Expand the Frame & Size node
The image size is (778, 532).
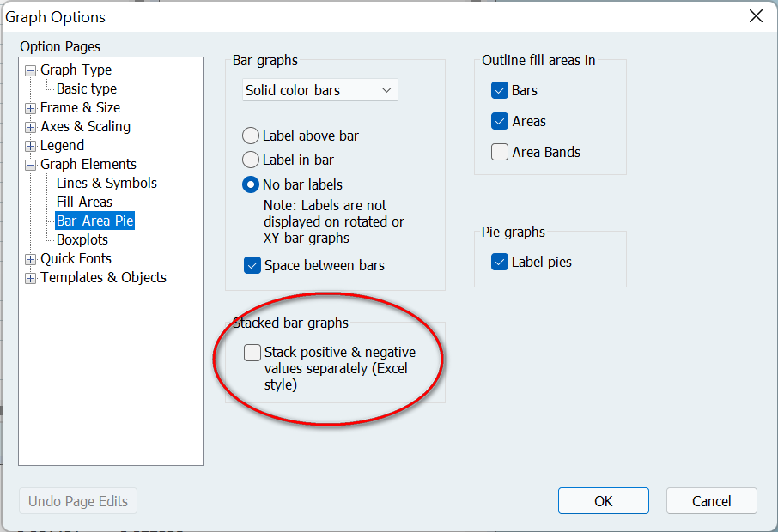31,108
